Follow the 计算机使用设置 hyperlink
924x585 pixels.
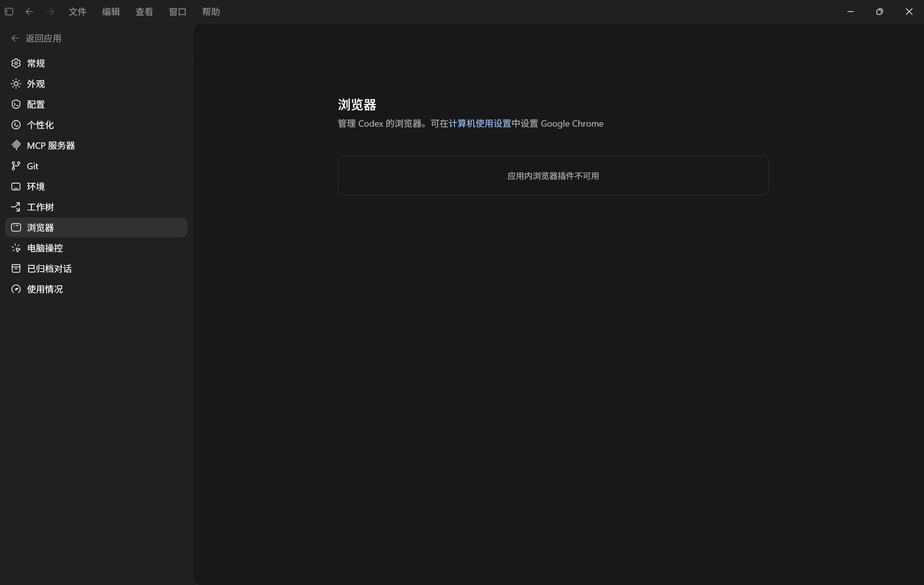[480, 123]
